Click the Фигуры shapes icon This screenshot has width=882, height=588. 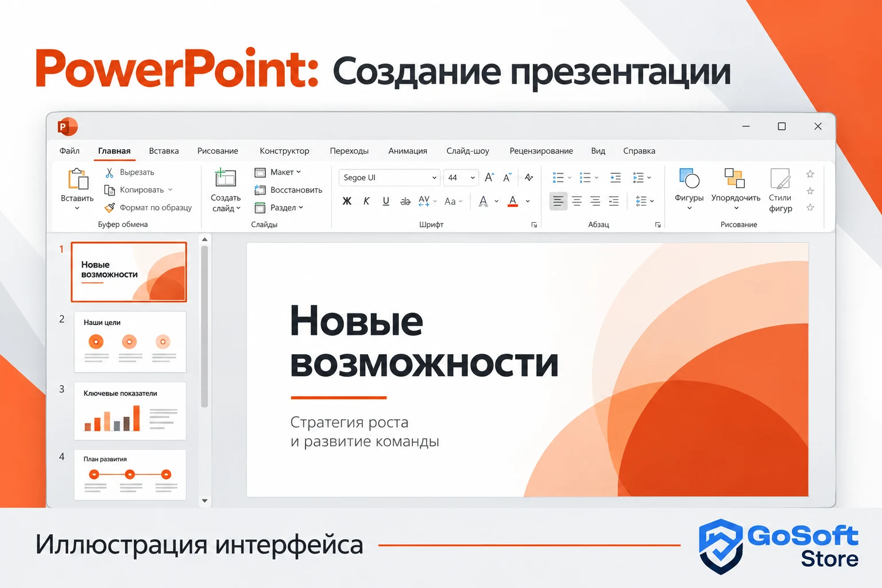click(x=689, y=178)
